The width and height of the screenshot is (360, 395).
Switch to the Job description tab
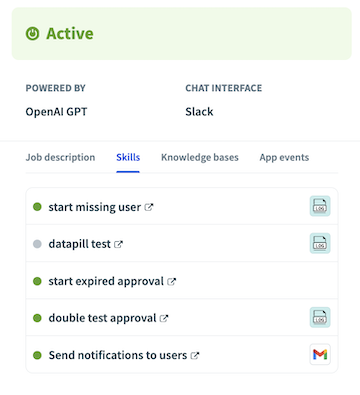60,157
